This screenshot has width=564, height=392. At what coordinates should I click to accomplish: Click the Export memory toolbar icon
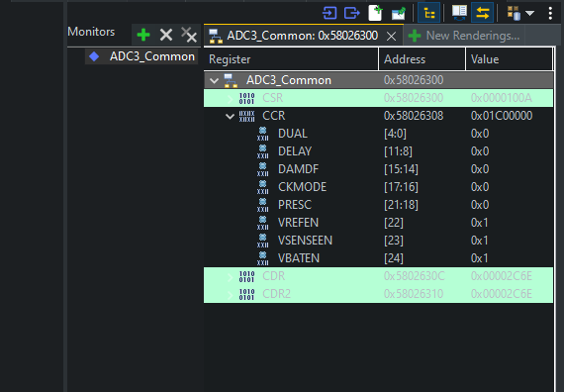(x=352, y=13)
